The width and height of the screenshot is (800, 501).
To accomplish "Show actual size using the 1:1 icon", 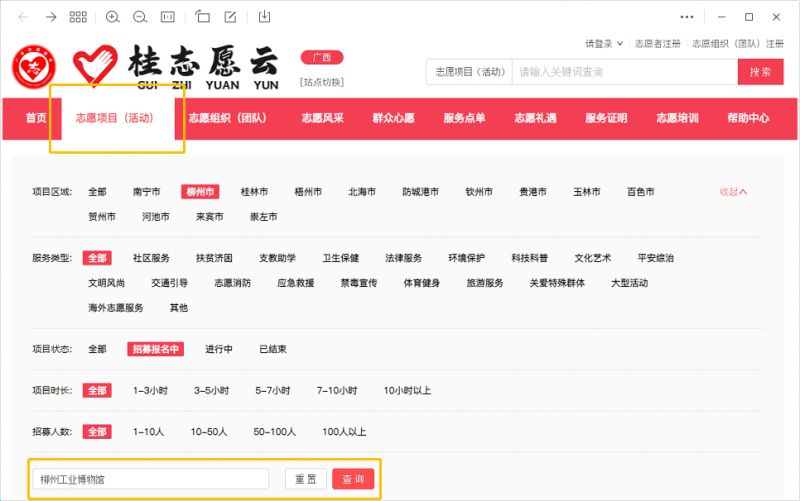I will (x=167, y=17).
